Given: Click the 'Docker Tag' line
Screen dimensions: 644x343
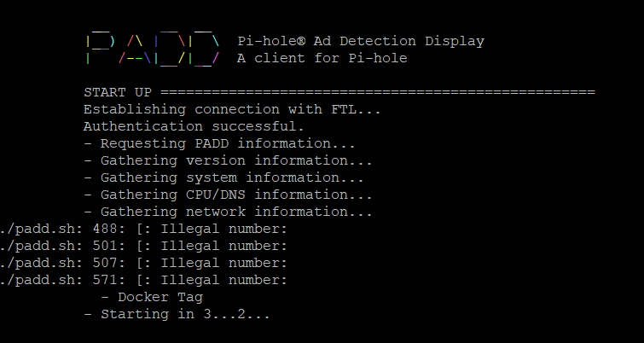Looking at the screenshot, I should (x=152, y=297).
